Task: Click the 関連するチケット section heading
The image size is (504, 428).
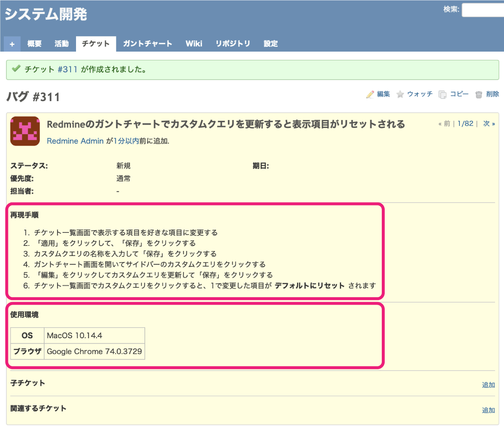Action: click(38, 408)
